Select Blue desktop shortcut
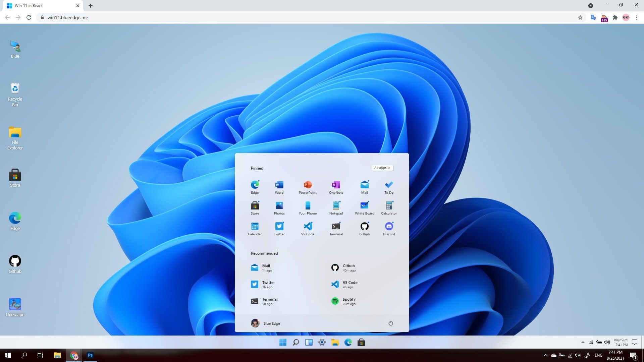 point(15,49)
